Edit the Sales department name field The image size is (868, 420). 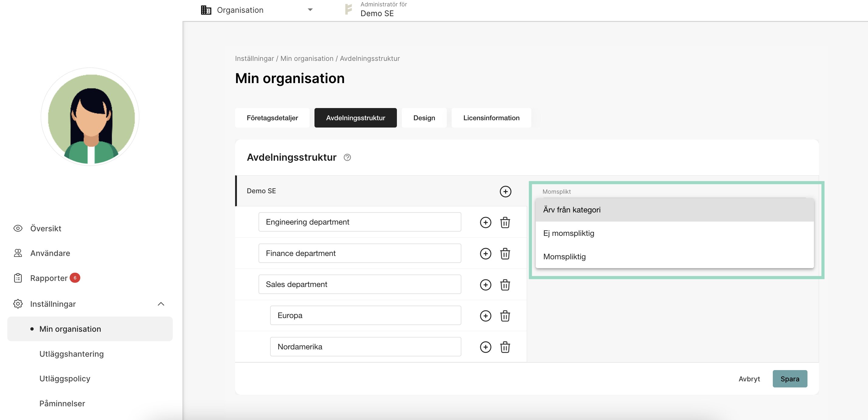pos(359,284)
